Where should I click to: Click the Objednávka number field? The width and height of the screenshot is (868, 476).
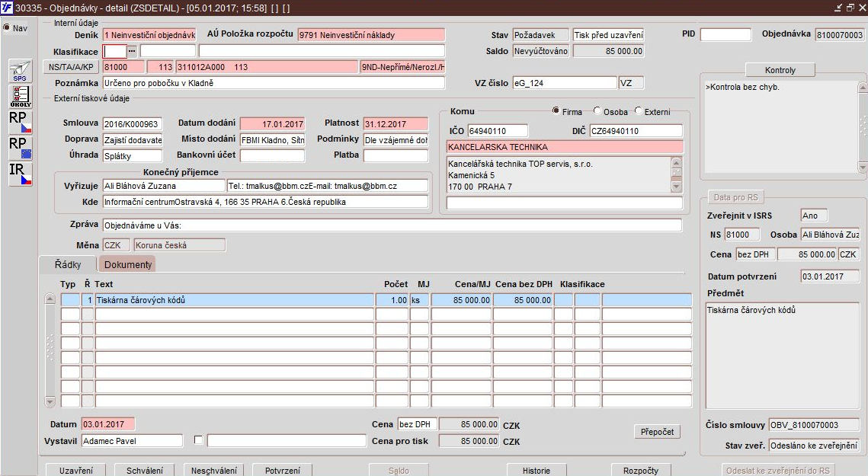pyautogui.click(x=839, y=35)
